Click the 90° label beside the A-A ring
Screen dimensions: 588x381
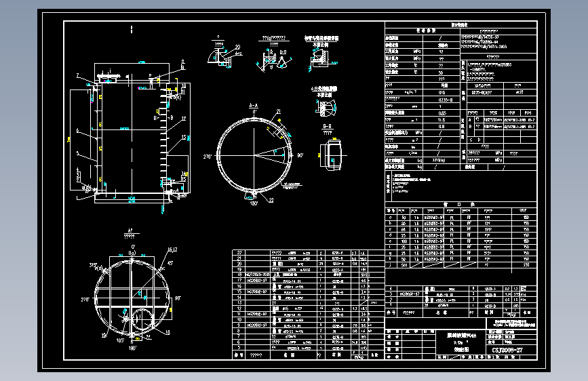(300, 155)
